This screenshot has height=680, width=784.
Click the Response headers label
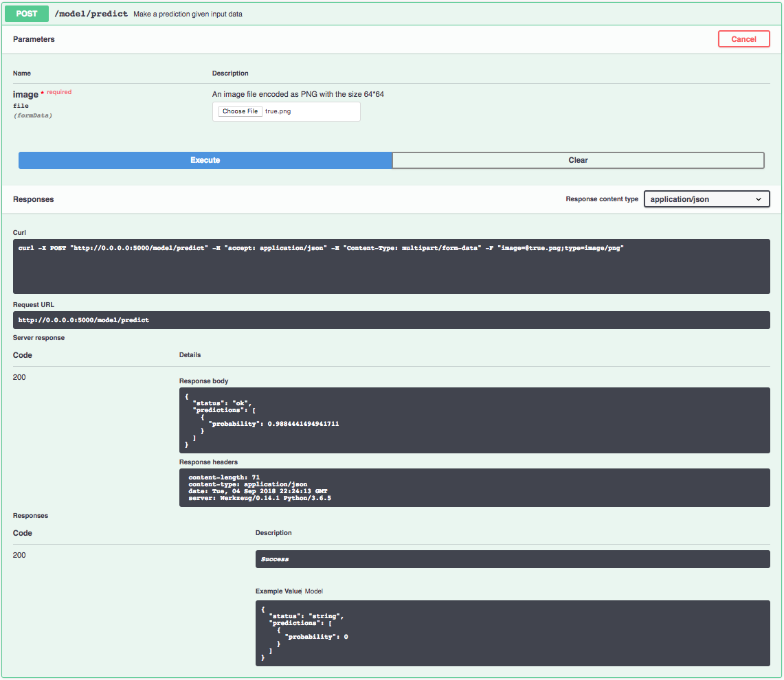coord(208,462)
